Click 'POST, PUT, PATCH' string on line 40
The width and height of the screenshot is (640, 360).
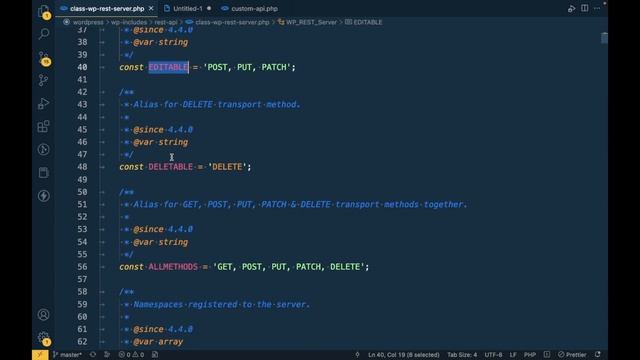click(247, 67)
